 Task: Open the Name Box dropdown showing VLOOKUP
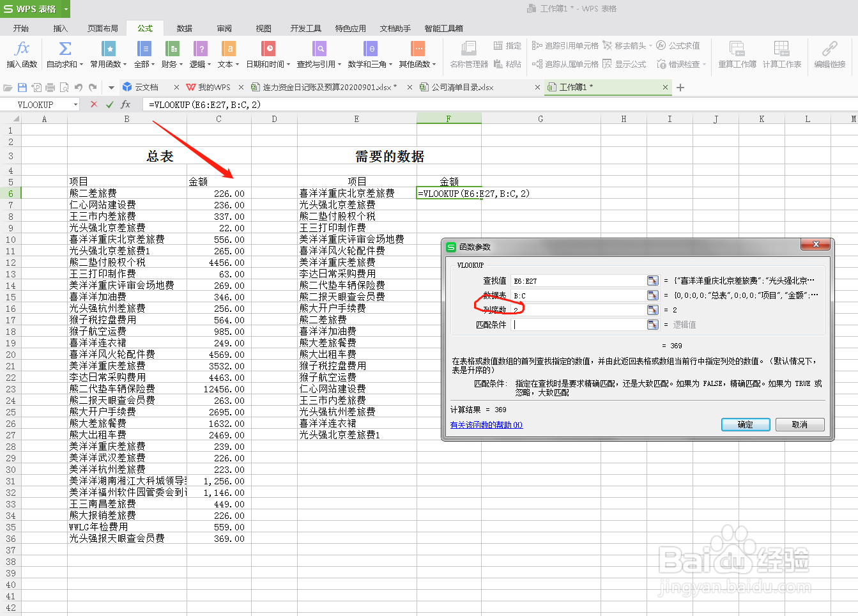tap(75, 104)
